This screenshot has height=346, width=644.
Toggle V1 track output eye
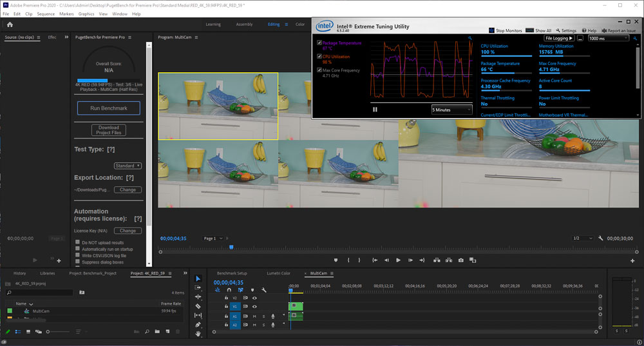(x=254, y=307)
